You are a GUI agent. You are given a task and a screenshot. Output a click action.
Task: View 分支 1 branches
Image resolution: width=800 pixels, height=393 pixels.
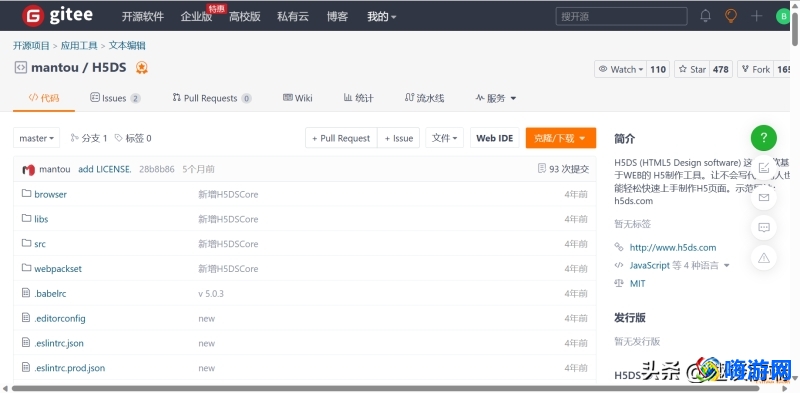(89, 138)
